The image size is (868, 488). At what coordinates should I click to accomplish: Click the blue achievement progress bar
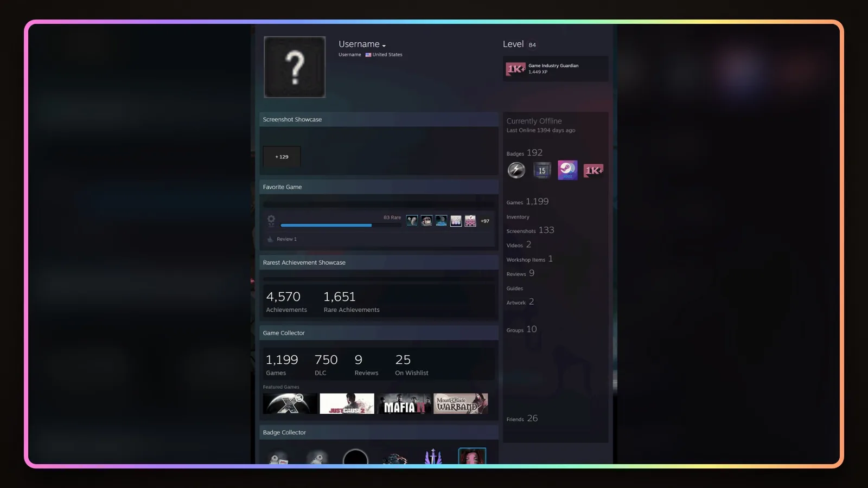click(x=341, y=225)
